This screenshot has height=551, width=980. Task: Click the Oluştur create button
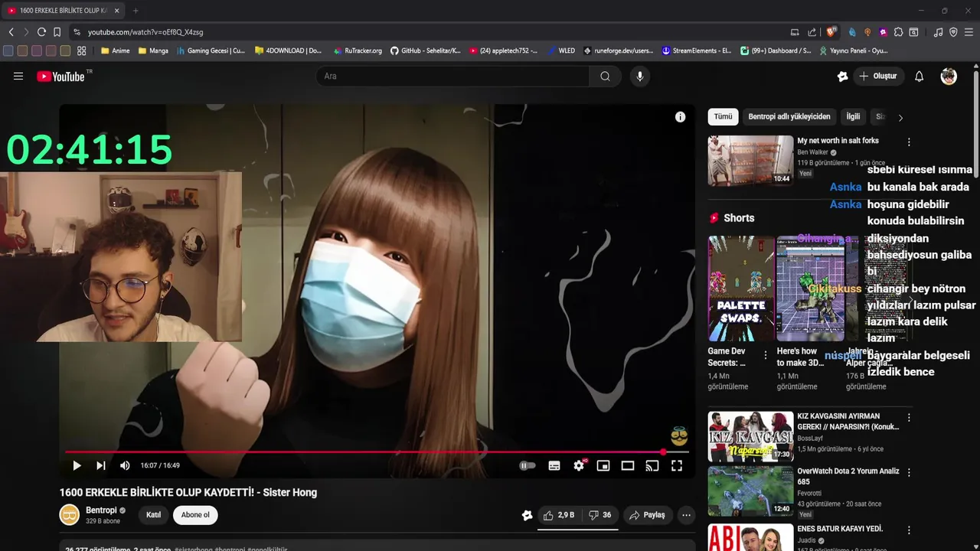(x=877, y=77)
